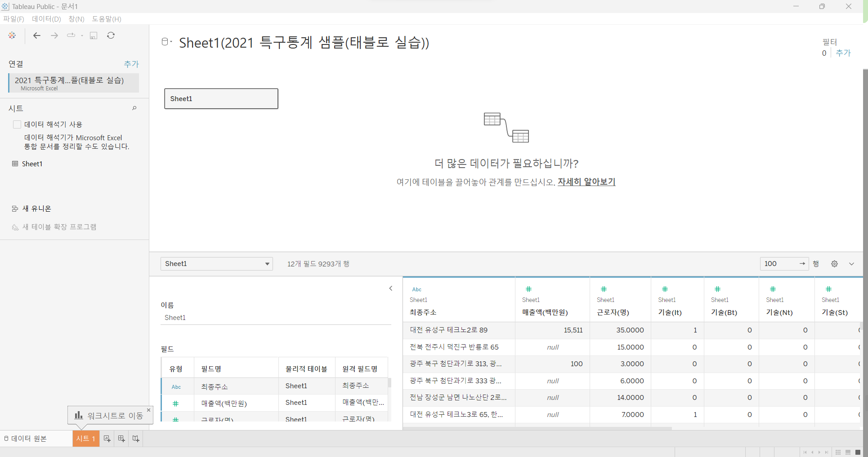
Task: Click the # type icon of 매출액(백만원) column
Action: 529,289
